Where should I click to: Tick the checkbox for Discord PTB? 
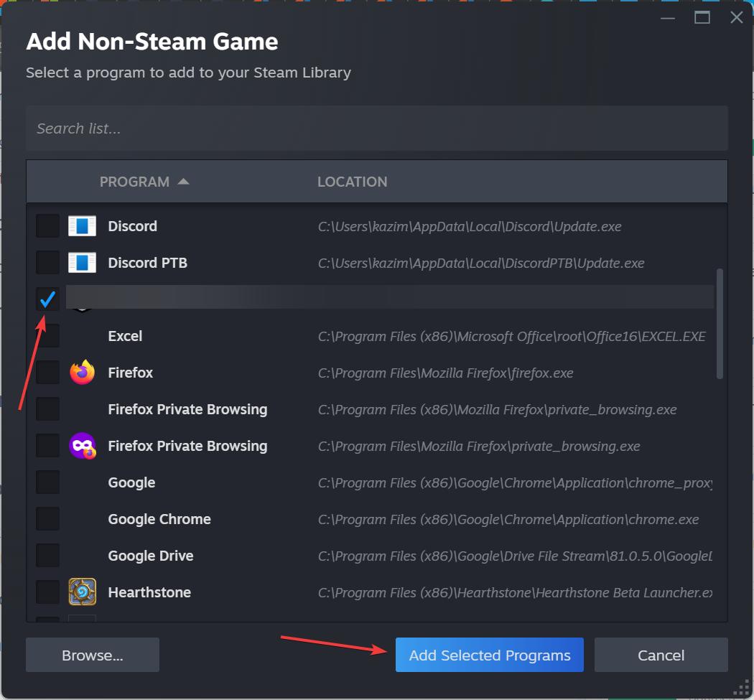click(x=47, y=263)
